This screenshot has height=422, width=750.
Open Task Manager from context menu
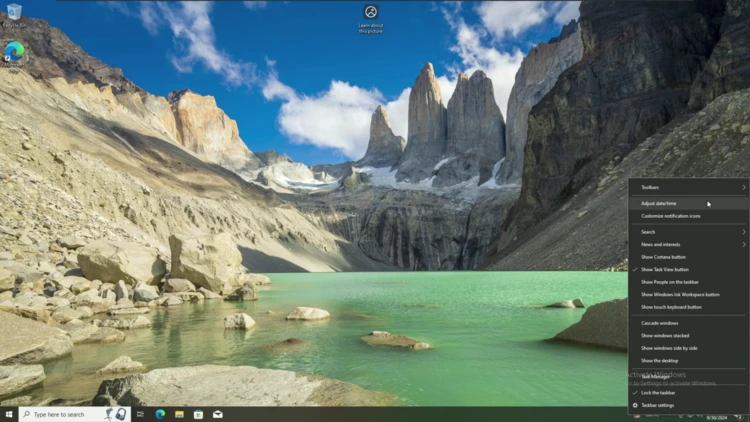click(688, 377)
